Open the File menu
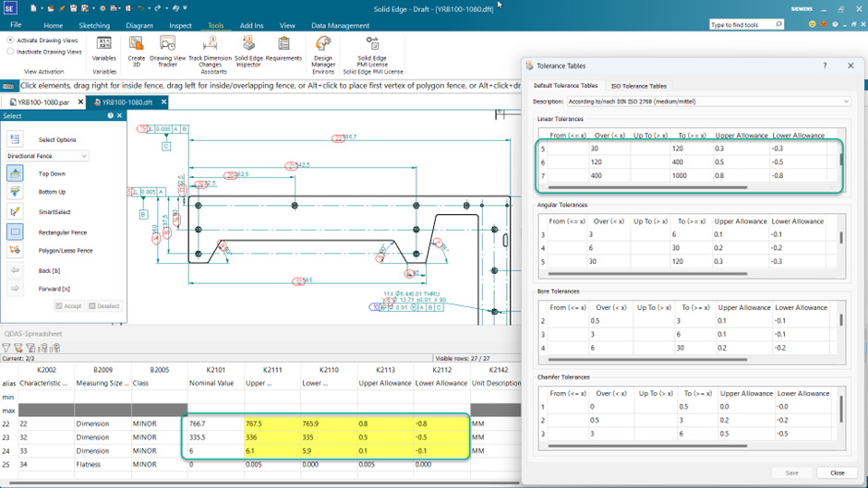This screenshot has width=868, height=488. pyautogui.click(x=16, y=25)
